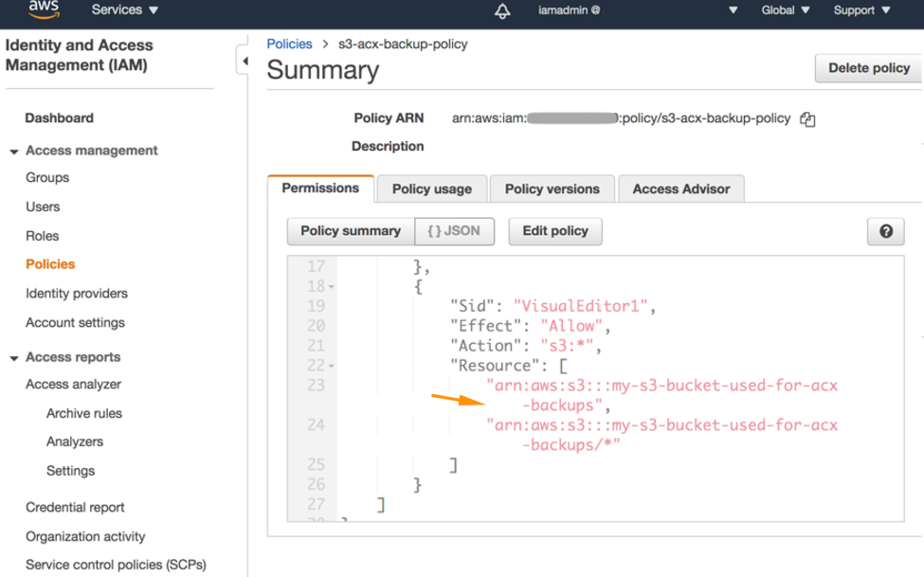Fold the JSON block at line 18
The width and height of the screenshot is (924, 577).
[331, 287]
